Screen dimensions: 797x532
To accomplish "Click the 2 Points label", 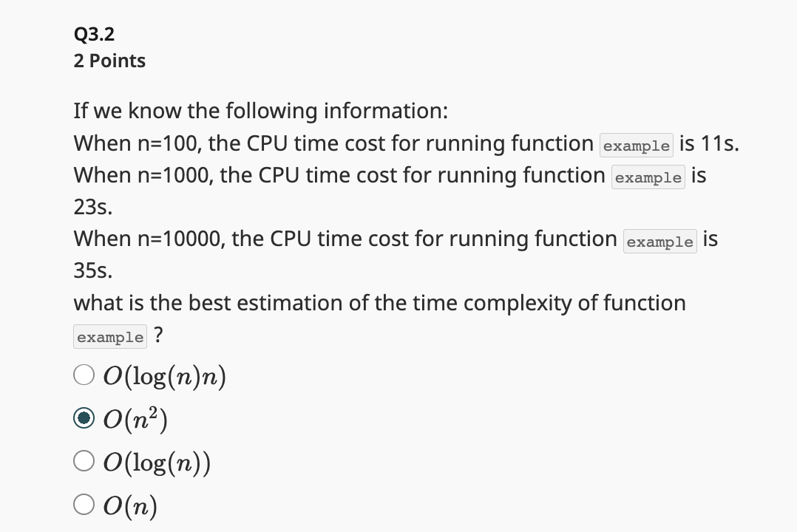I will coord(109,61).
